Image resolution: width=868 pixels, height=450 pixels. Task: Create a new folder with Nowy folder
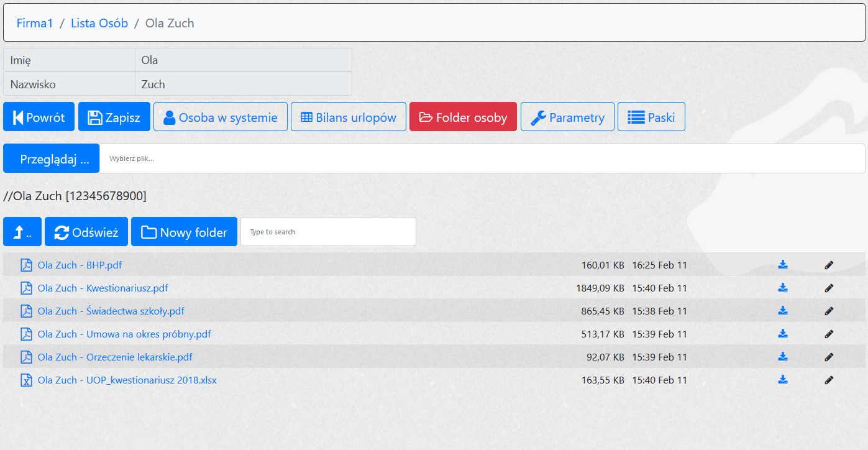pyautogui.click(x=184, y=232)
